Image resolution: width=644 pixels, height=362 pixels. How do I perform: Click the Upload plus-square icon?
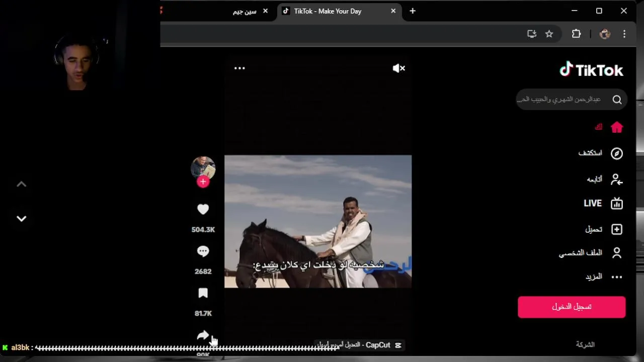617,229
